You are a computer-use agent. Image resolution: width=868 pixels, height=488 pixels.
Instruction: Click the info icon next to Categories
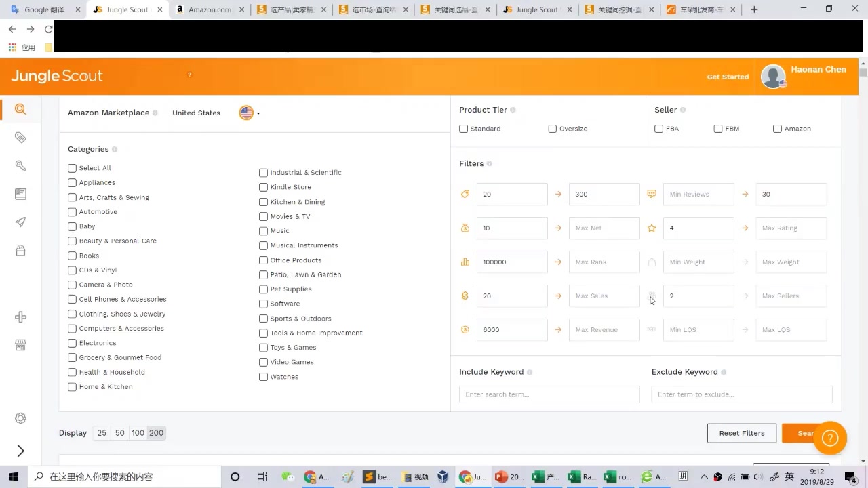115,149
